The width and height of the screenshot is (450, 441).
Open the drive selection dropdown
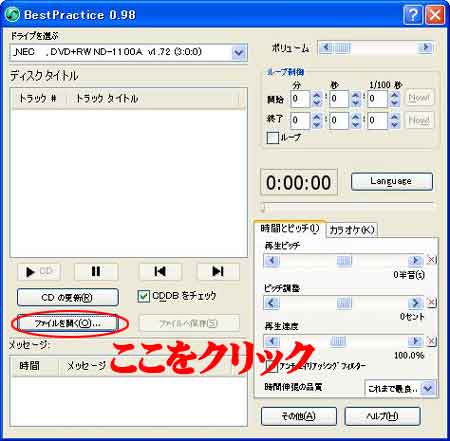tap(239, 52)
